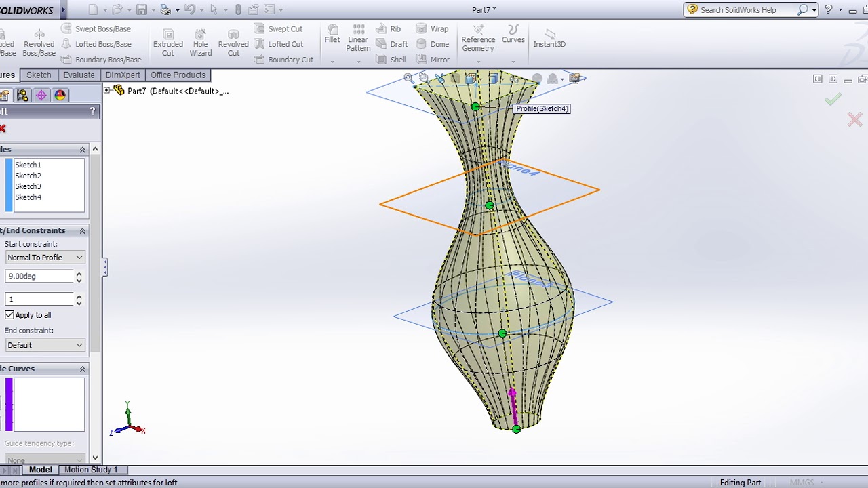The height and width of the screenshot is (488, 868).
Task: Activate the Mirror tool
Action: [x=433, y=60]
